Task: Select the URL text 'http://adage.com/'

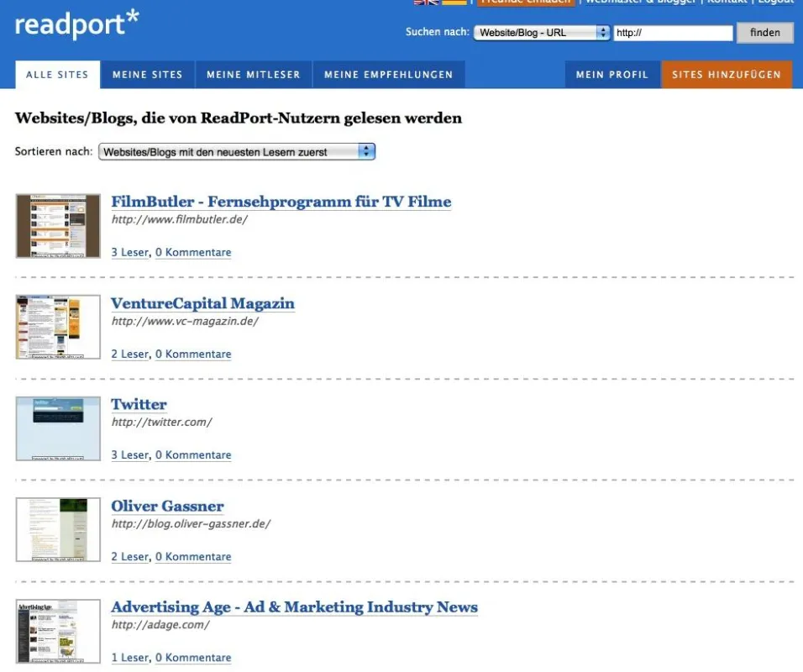Action: pyautogui.click(x=160, y=625)
